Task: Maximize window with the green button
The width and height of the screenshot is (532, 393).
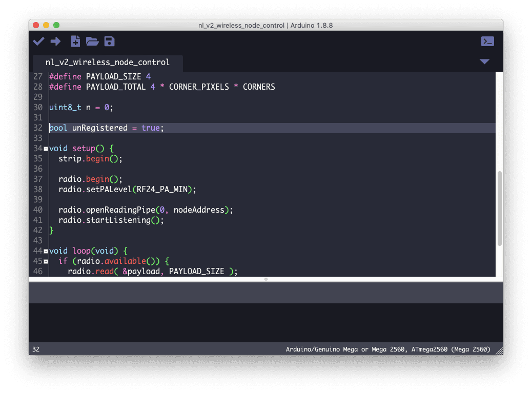Action: tap(56, 25)
